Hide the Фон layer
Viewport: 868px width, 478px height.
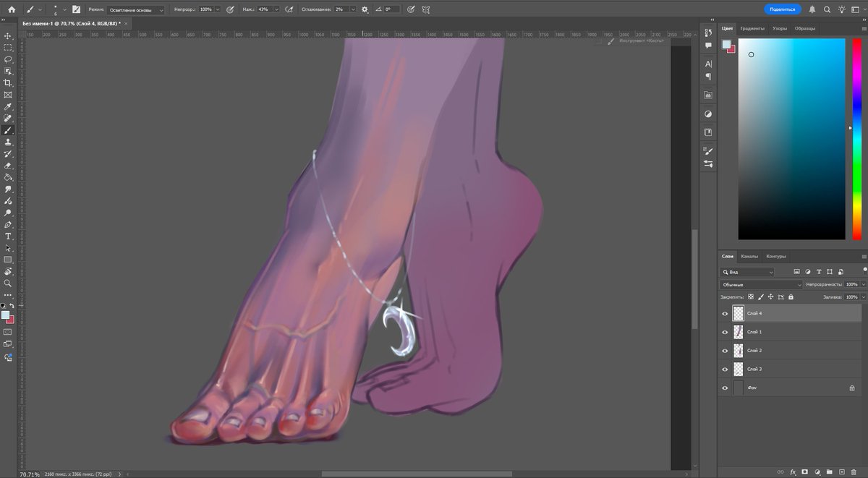pyautogui.click(x=725, y=387)
